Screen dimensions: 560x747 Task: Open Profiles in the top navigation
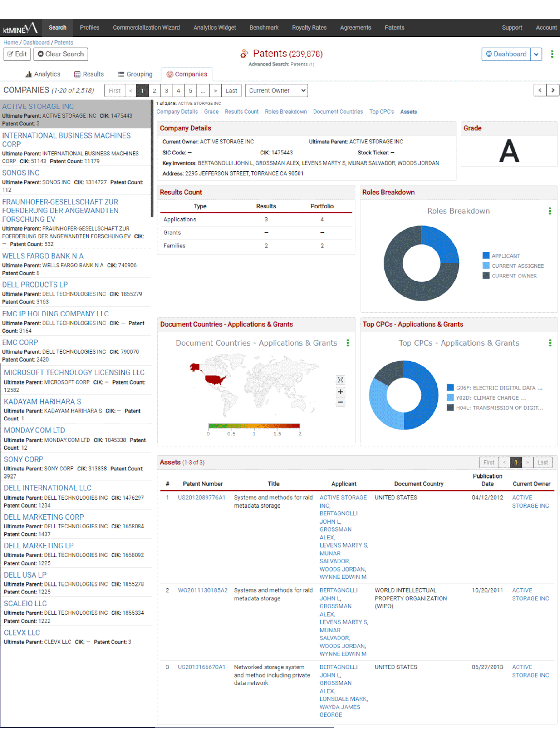[x=89, y=28]
